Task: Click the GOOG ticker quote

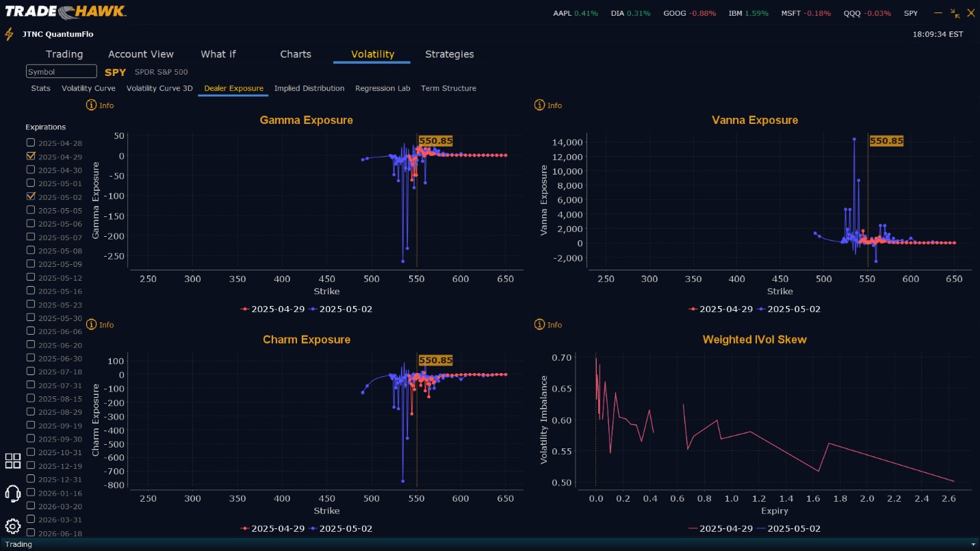Action: [x=690, y=13]
